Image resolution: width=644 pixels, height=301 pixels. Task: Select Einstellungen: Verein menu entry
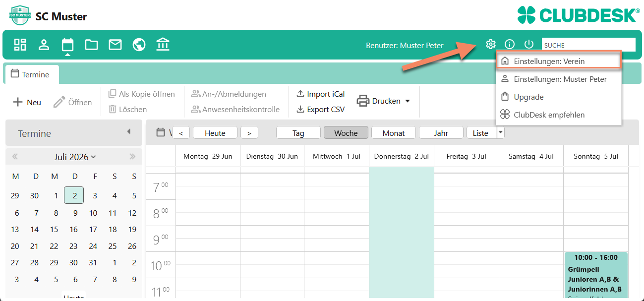pos(559,61)
